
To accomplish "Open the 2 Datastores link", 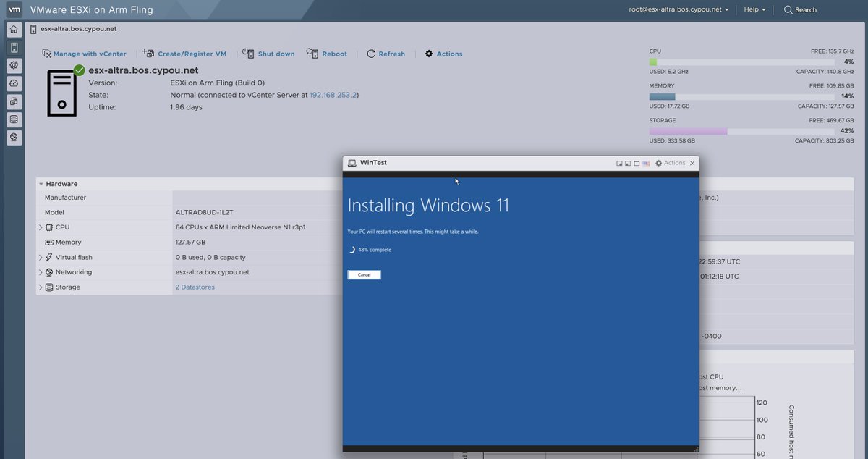I will pyautogui.click(x=195, y=287).
